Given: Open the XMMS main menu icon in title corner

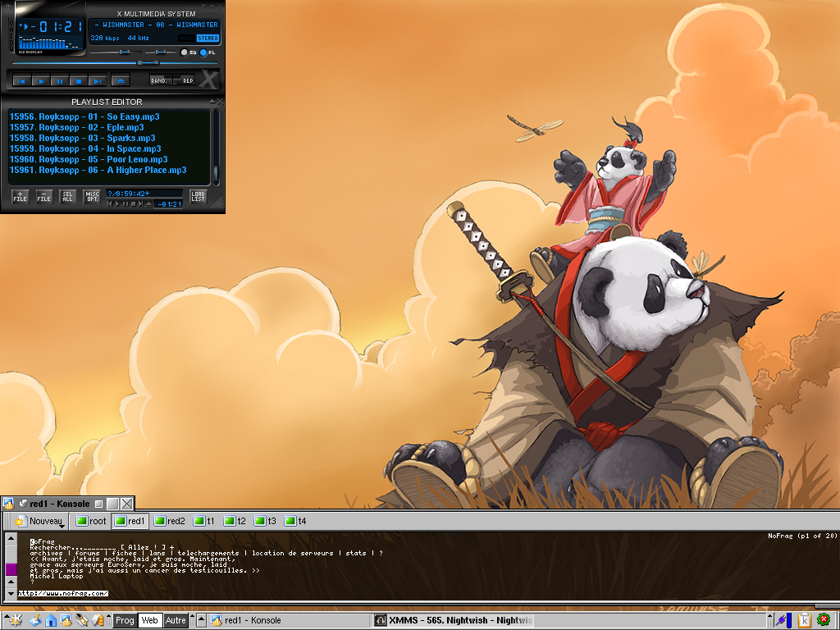Looking at the screenshot, I should coord(7,7).
